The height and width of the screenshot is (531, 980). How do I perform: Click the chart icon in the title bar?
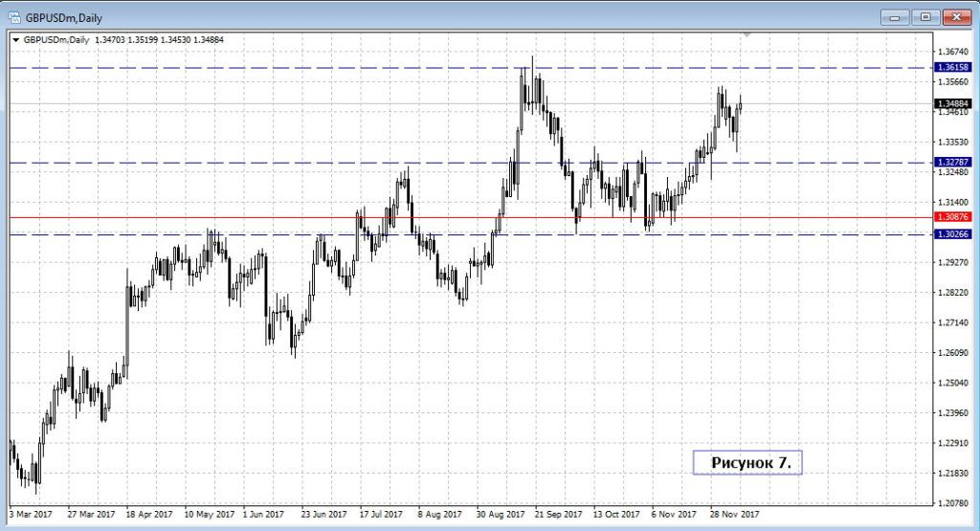14,16
